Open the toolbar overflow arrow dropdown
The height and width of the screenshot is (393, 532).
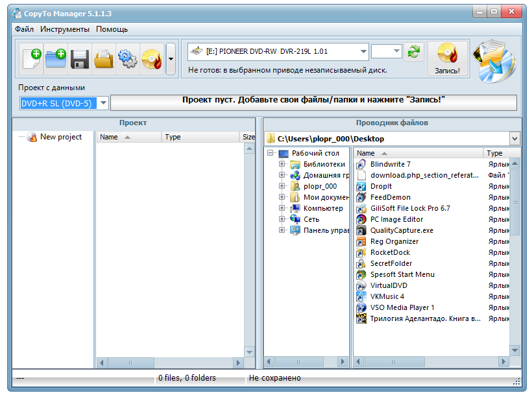(x=171, y=58)
